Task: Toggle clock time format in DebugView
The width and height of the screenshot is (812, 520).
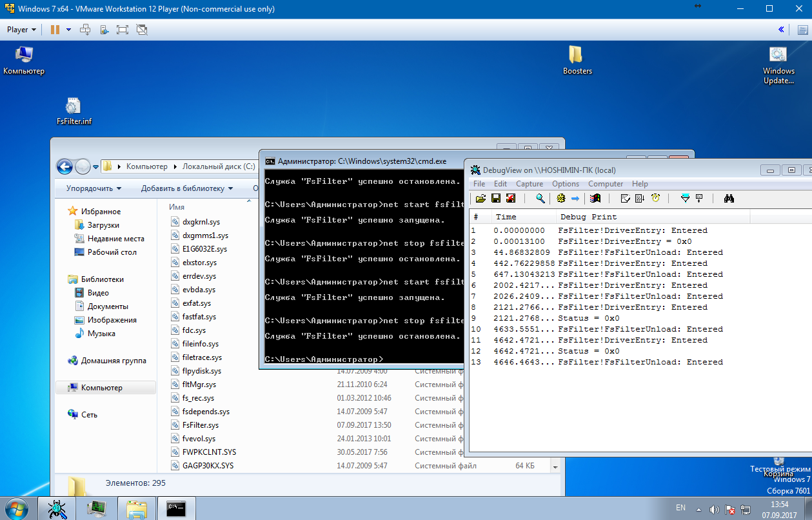Action: pos(655,199)
